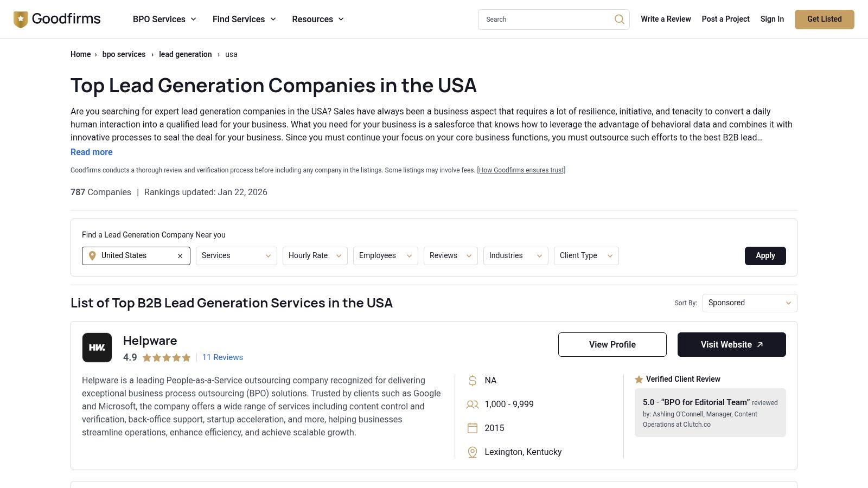Open Helpware's 11 Reviews link
Viewport: 868px width, 488px height.
coord(222,357)
